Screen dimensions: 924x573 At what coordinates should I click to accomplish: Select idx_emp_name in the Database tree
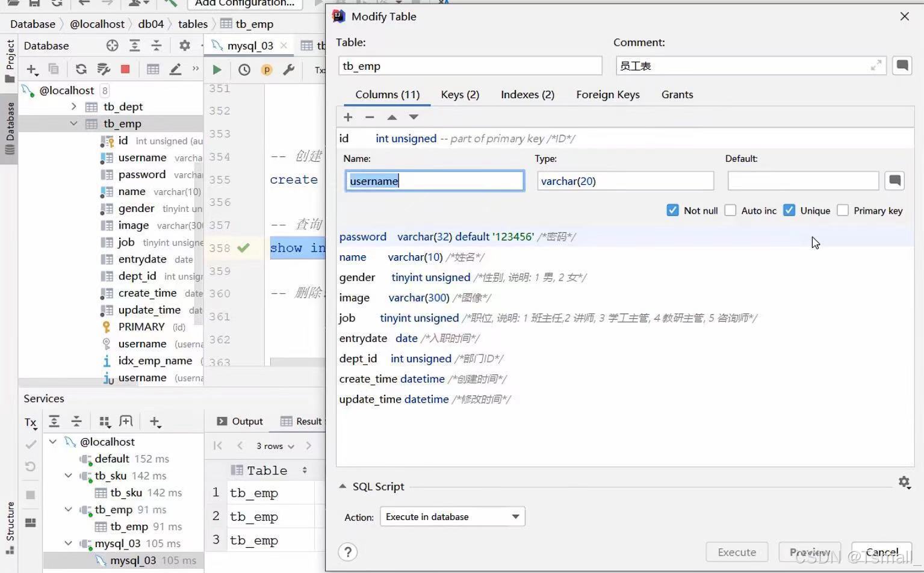pos(155,361)
